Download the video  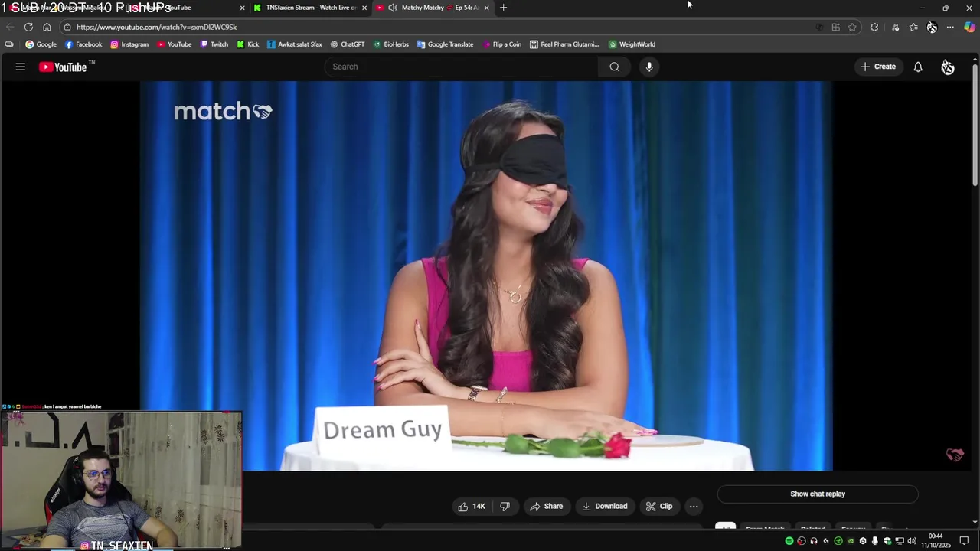coord(604,506)
